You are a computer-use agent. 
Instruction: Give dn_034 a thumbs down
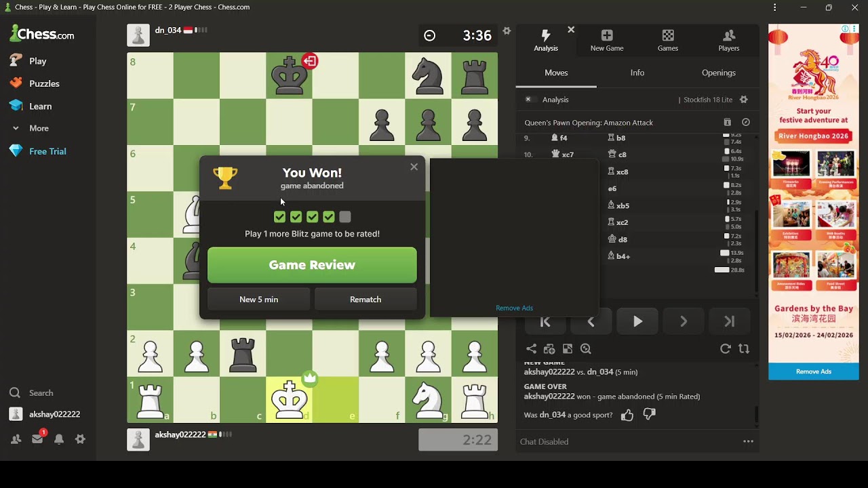(649, 415)
